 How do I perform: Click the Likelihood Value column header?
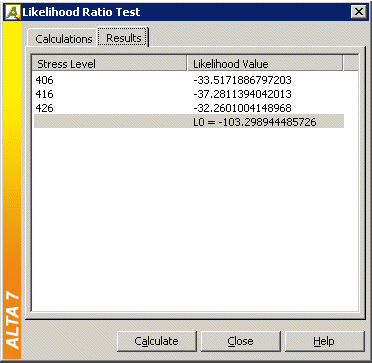pyautogui.click(x=265, y=63)
